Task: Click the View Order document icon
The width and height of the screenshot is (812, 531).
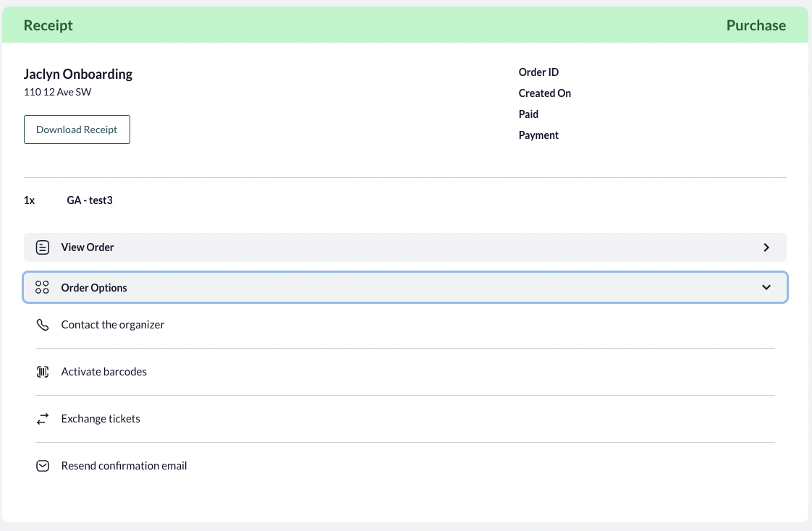Action: point(43,247)
